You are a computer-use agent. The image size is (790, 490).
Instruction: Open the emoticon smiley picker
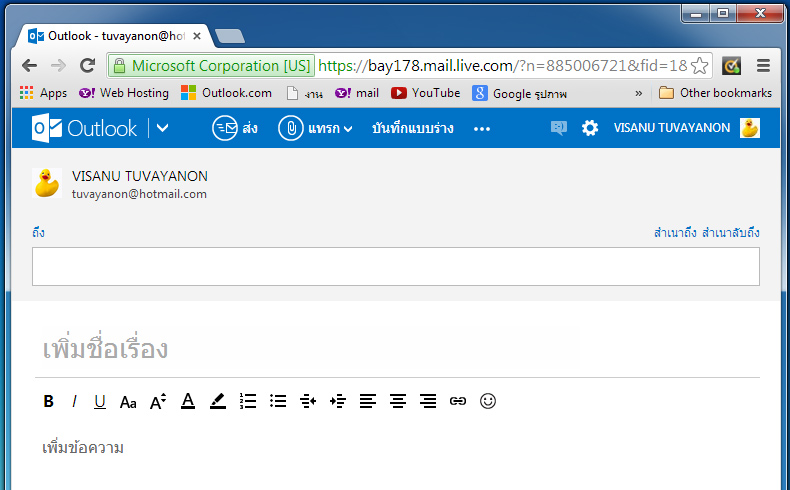[x=488, y=401]
